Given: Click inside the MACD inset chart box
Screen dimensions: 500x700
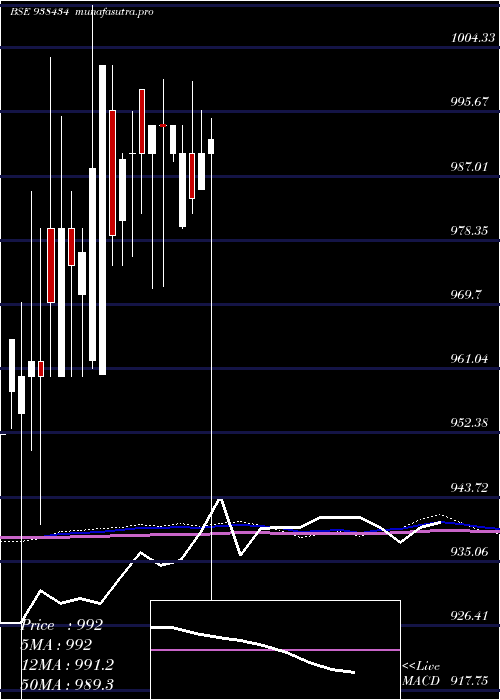Looking at the screenshot, I should pos(275,650).
